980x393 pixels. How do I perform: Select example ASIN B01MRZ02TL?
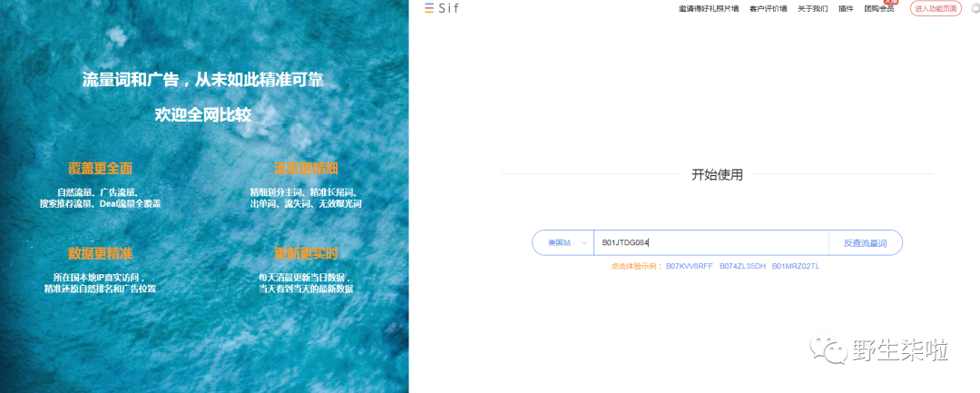point(795,266)
